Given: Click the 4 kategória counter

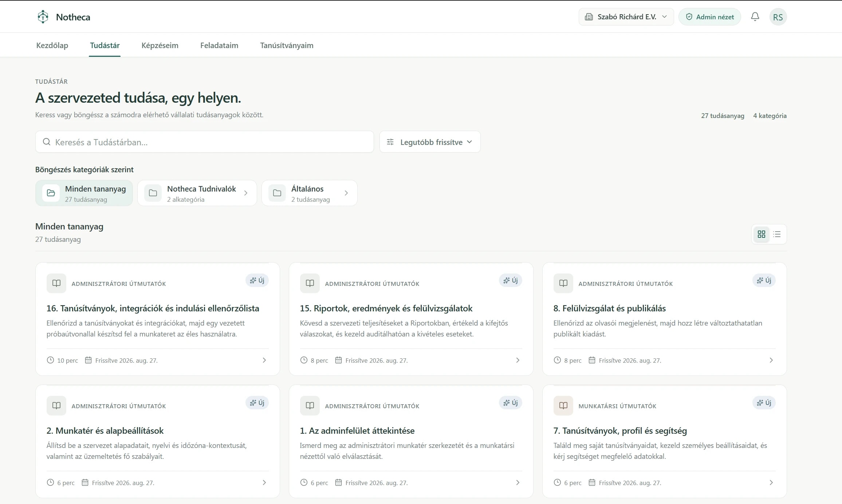Looking at the screenshot, I should coord(770,115).
